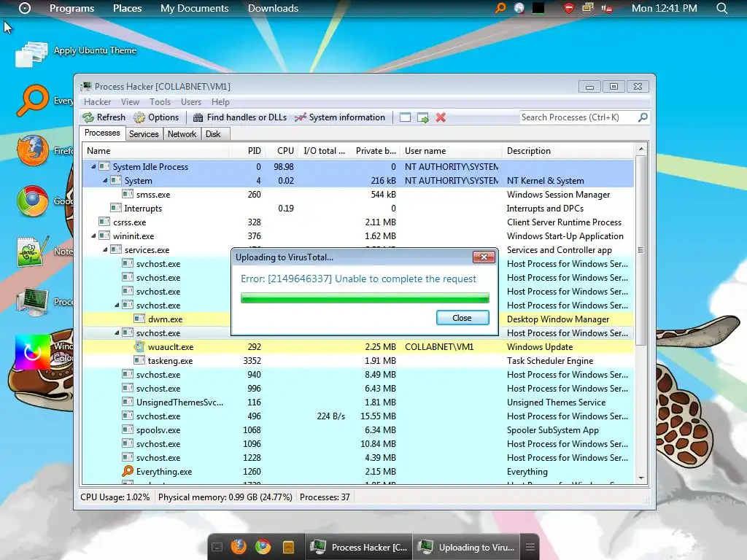Open Notepad++ desktop shortcut icon
The width and height of the screenshot is (747, 560).
tap(32, 251)
